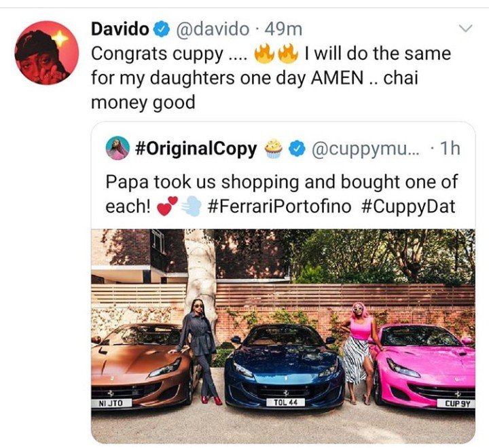Open the #FerrariPortofino hashtag
This screenshot has height=448, width=489.
coord(279,206)
